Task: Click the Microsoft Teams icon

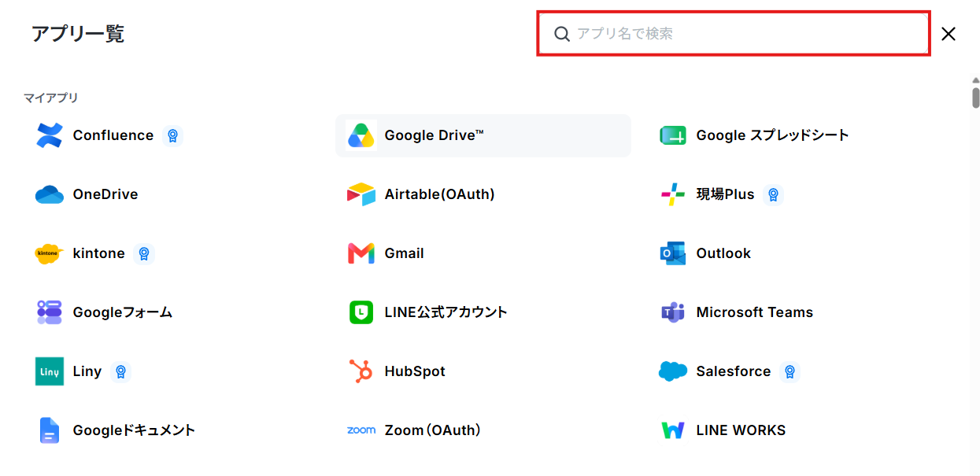Action: [673, 312]
